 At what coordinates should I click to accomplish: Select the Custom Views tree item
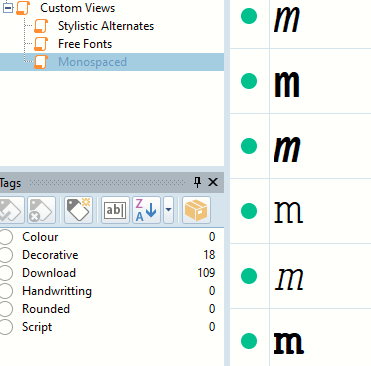pos(77,8)
